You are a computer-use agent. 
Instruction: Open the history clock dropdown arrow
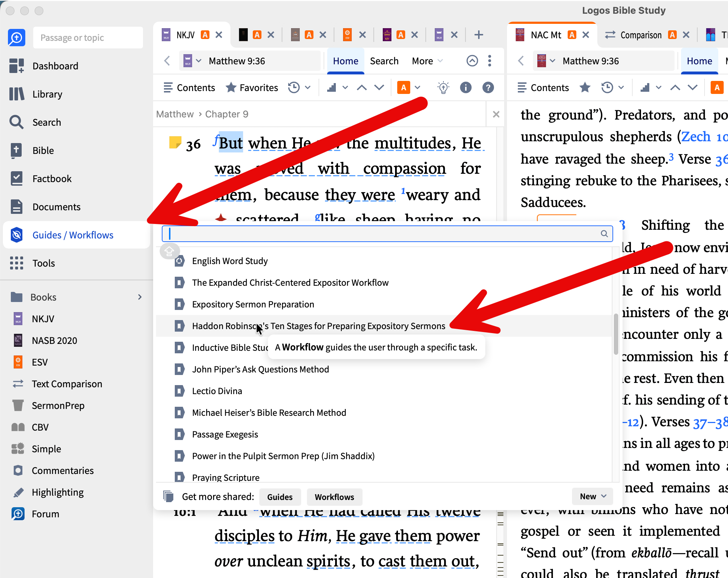click(x=308, y=87)
